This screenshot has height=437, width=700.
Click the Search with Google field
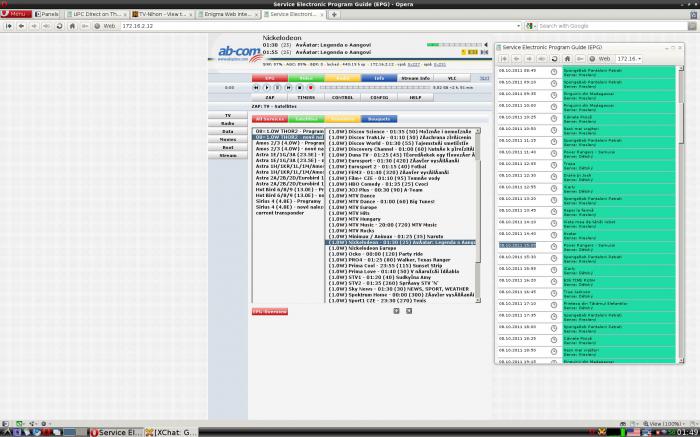point(612,26)
